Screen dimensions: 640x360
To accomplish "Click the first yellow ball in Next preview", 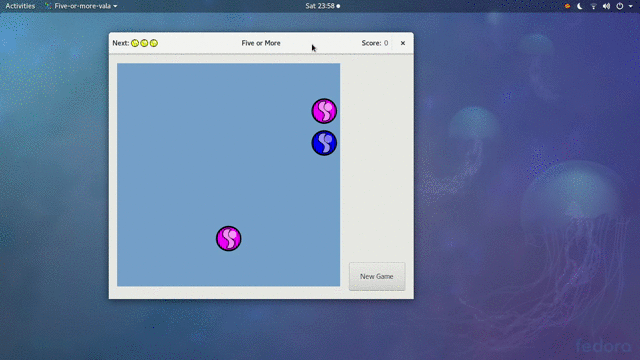I will click(135, 43).
